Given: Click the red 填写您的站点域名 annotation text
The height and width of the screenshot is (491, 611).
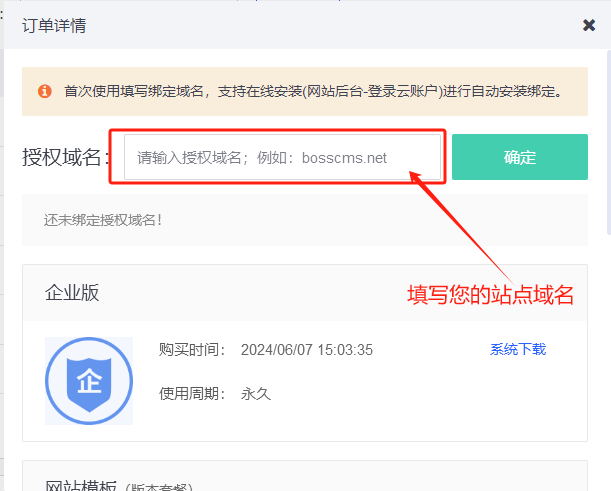Looking at the screenshot, I should click(490, 295).
